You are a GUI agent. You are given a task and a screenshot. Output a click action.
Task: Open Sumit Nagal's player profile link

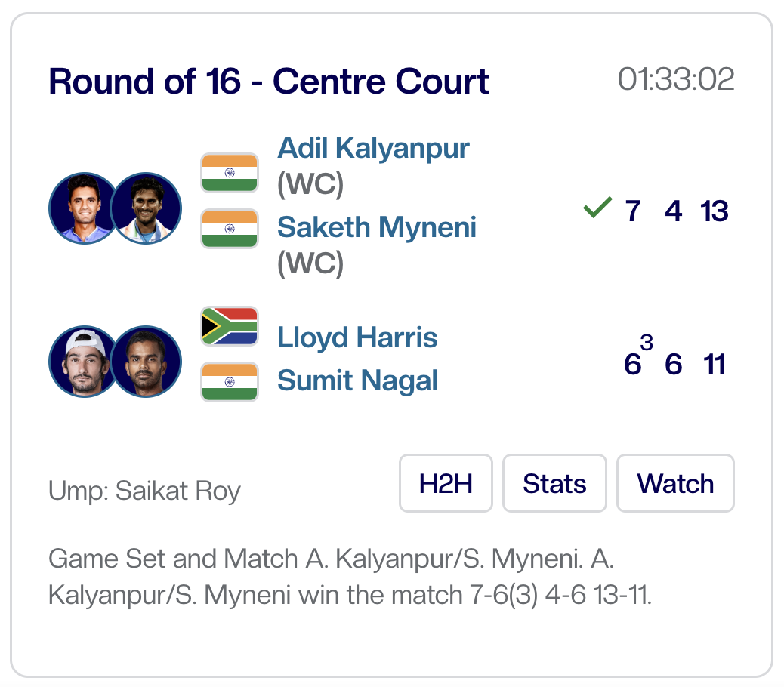tap(357, 380)
